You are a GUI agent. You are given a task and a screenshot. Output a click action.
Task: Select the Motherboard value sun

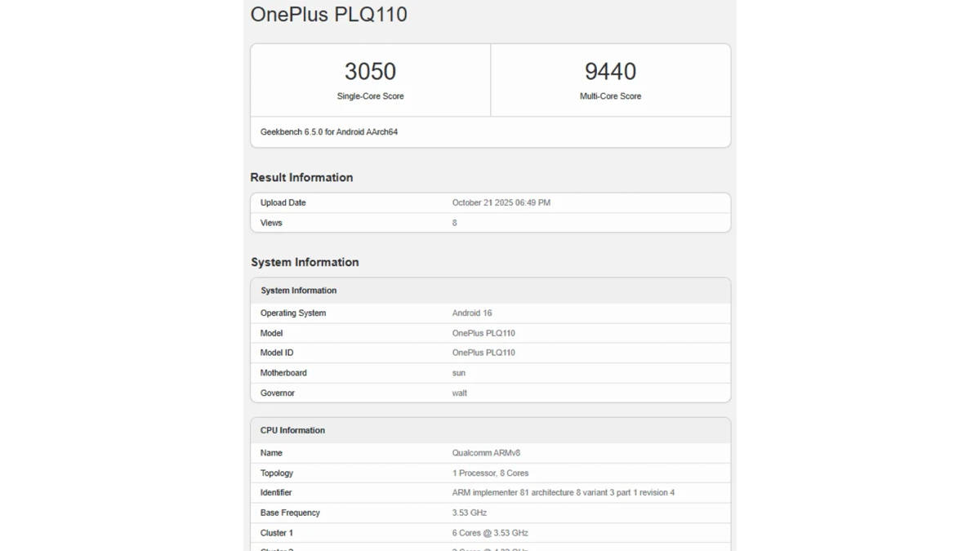coord(459,373)
